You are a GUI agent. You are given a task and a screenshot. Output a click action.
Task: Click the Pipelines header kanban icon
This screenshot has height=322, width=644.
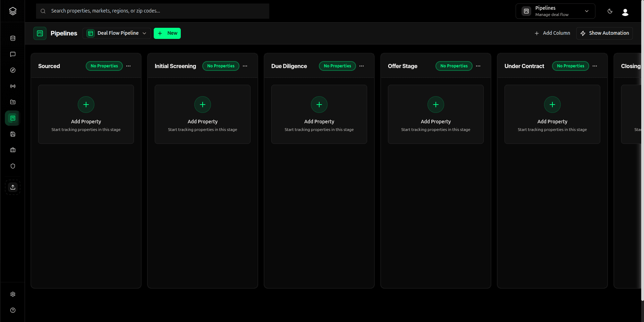coord(40,33)
